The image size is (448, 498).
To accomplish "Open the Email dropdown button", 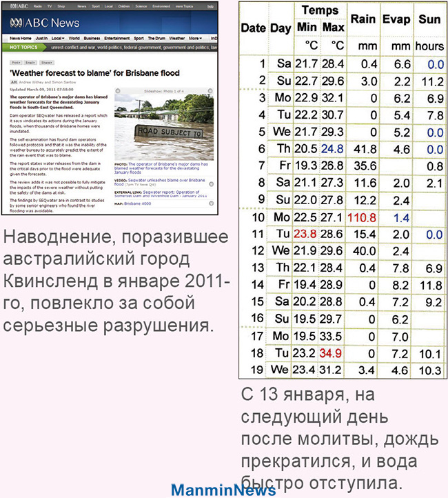I will [x=30, y=63].
